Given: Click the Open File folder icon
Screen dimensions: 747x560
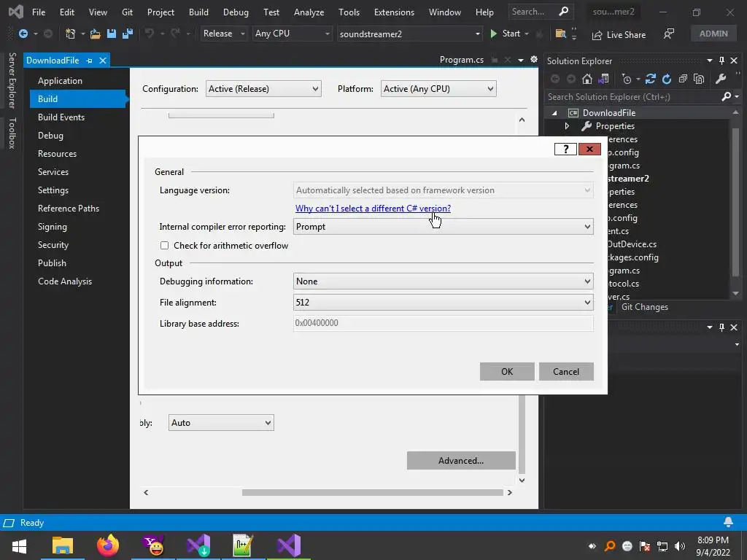Looking at the screenshot, I should point(95,34).
